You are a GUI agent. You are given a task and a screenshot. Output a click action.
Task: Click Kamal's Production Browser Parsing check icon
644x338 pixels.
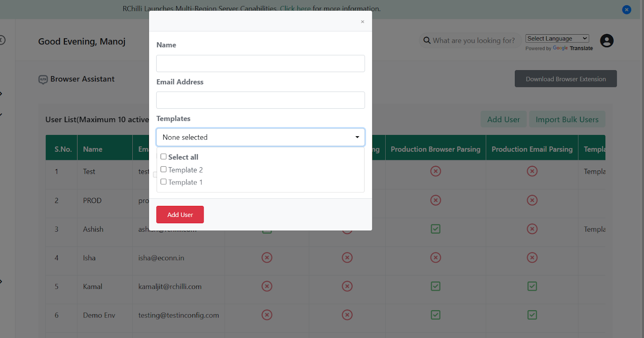[436, 286]
